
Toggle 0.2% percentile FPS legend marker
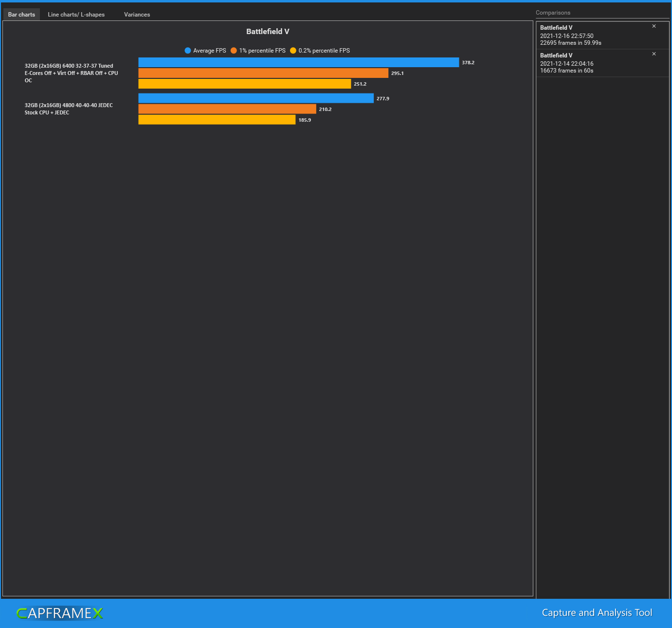(x=293, y=51)
